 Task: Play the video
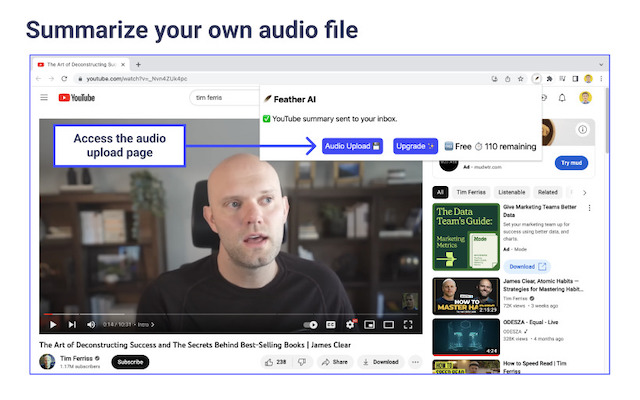[53, 324]
